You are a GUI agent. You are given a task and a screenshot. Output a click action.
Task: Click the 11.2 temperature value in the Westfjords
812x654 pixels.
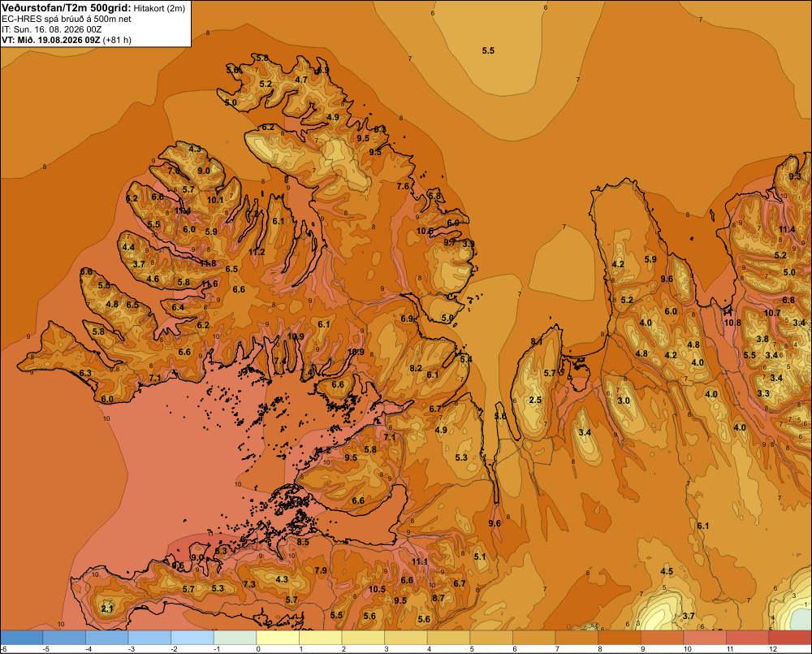257,252
